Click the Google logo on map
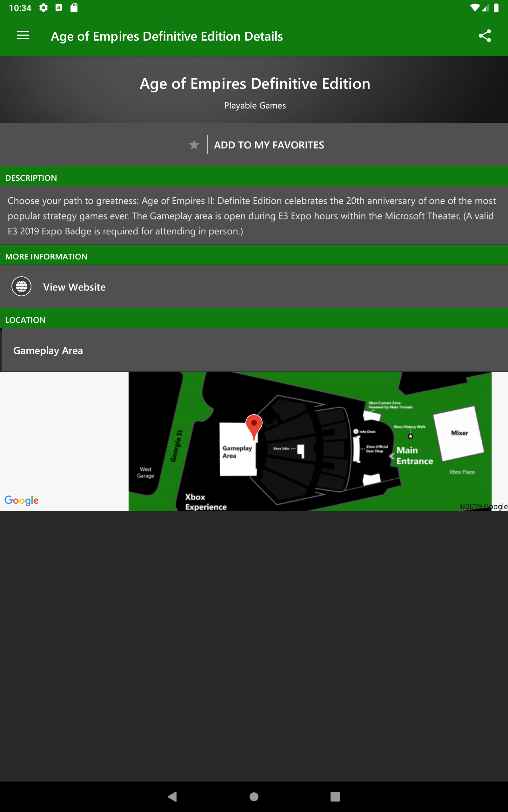This screenshot has height=812, width=508. tap(22, 500)
